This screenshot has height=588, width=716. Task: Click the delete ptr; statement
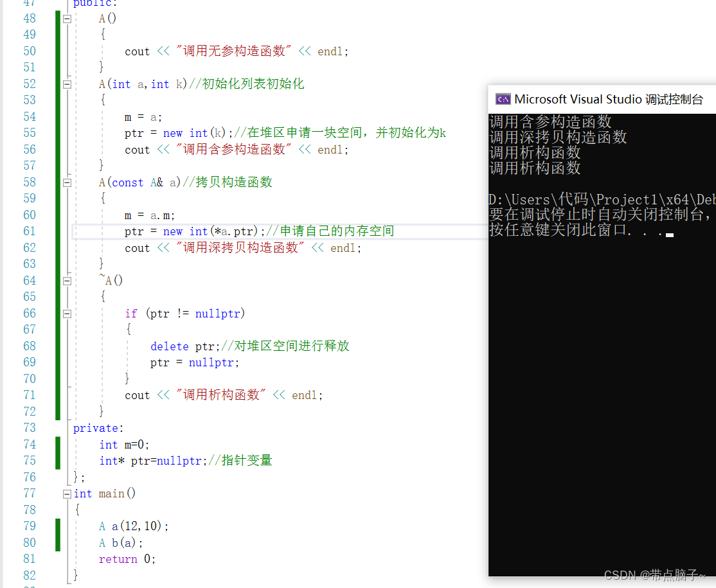pos(185,346)
